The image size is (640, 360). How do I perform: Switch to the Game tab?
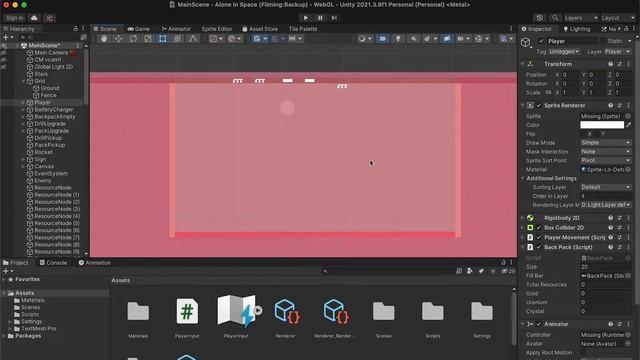pos(138,29)
